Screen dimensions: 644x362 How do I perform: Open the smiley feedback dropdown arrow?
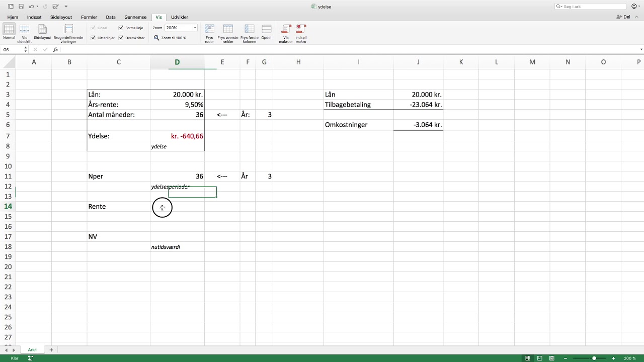tap(639, 7)
